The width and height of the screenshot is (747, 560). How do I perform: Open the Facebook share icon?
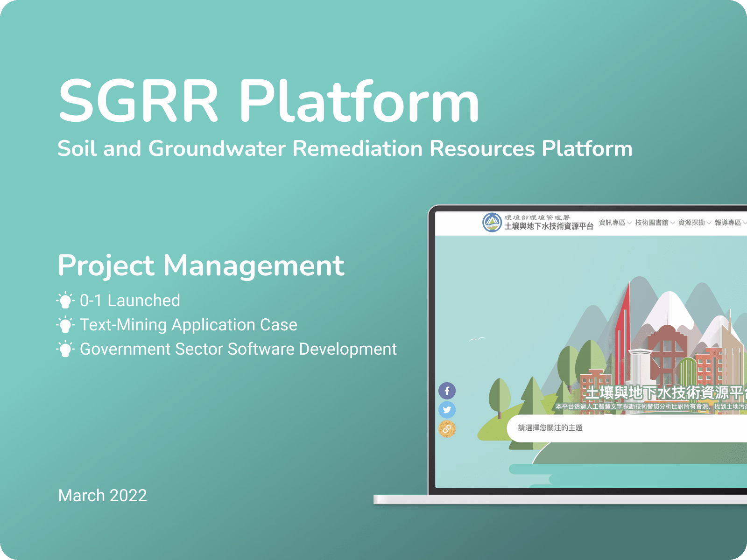click(x=447, y=391)
